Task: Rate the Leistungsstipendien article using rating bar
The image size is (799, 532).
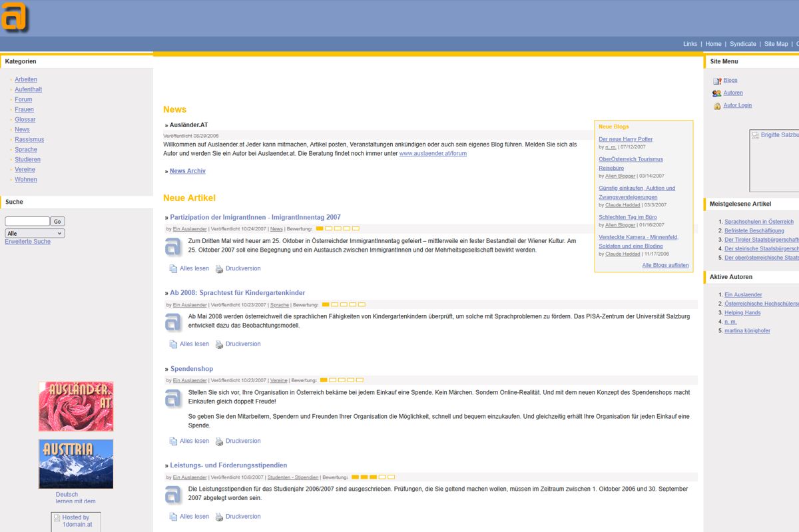Action: [373, 477]
